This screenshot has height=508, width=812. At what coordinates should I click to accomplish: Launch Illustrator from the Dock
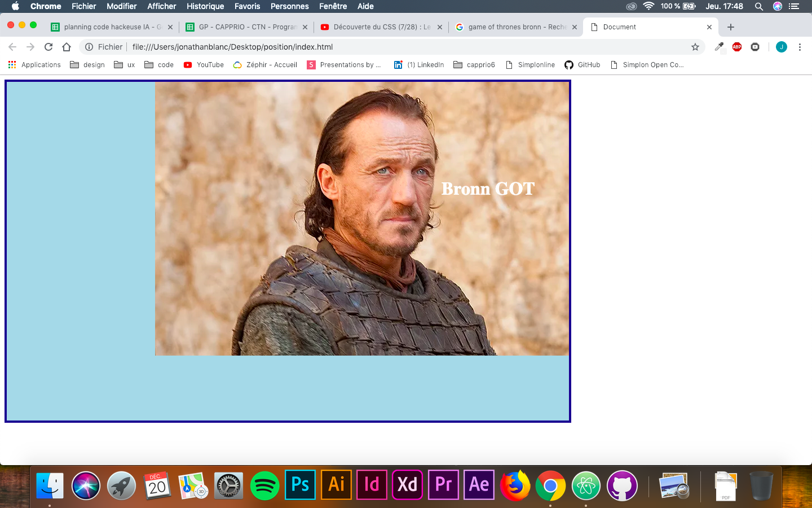(x=336, y=485)
